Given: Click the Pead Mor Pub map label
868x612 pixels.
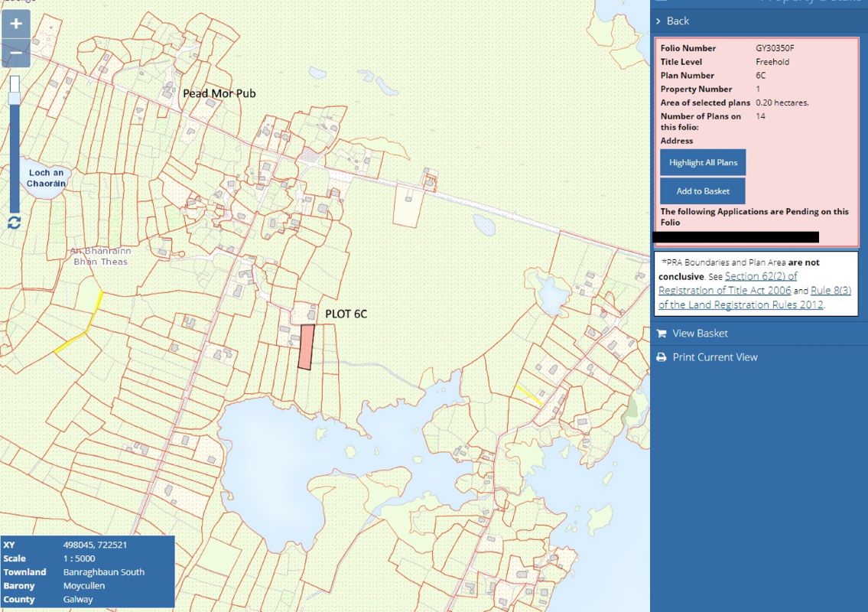Looking at the screenshot, I should [x=219, y=93].
